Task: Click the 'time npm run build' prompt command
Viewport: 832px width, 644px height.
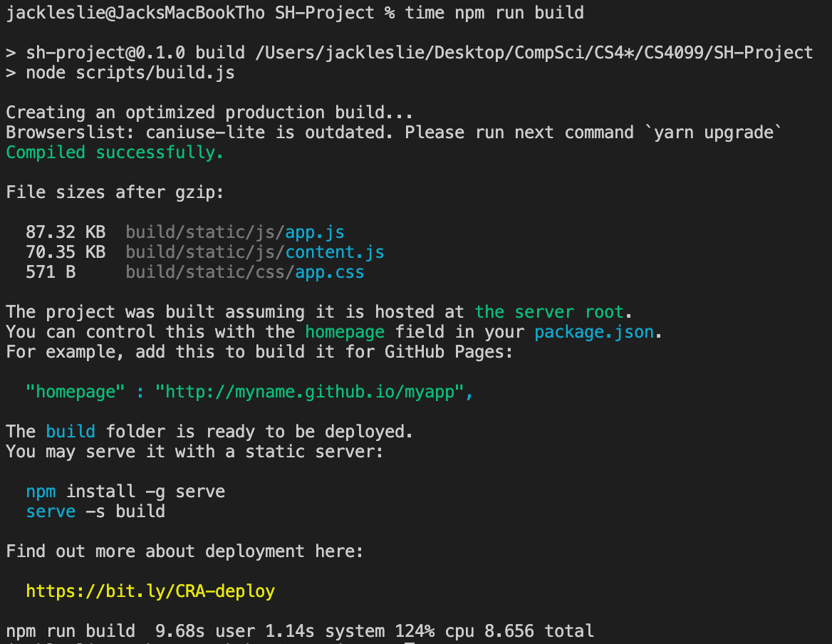Action: (494, 13)
